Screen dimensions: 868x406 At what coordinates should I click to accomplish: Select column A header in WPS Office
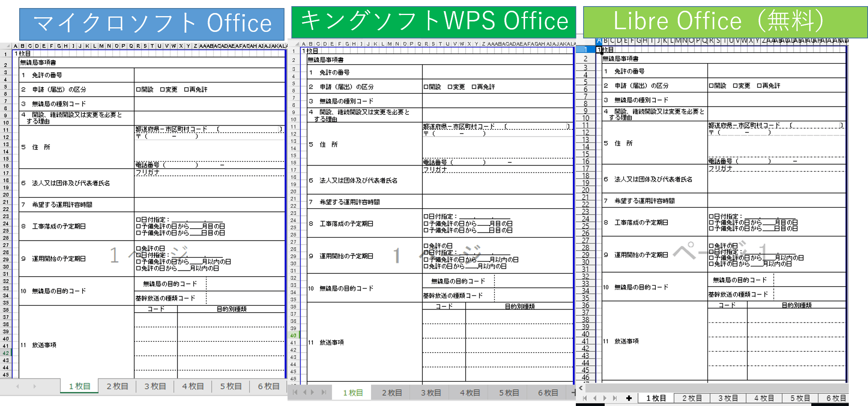pyautogui.click(x=304, y=44)
